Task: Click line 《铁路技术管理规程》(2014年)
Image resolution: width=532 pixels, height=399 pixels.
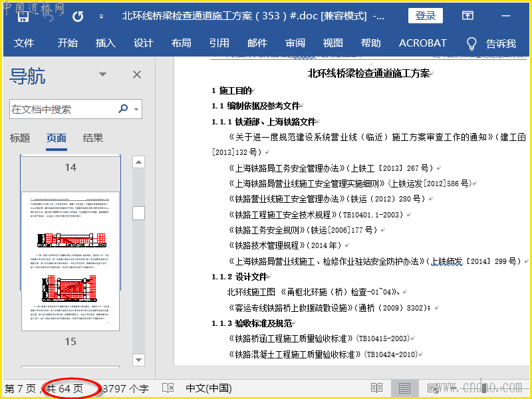Action: click(x=286, y=245)
